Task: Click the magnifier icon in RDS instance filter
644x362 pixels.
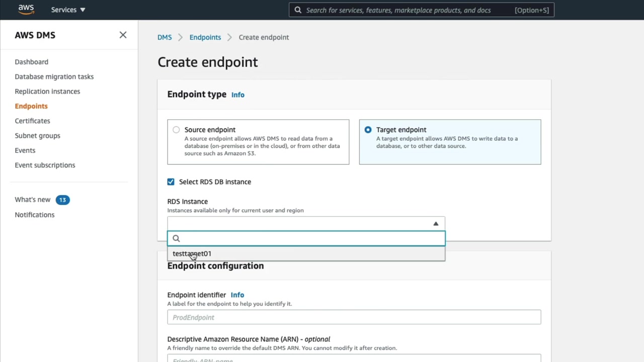Action: pyautogui.click(x=176, y=238)
